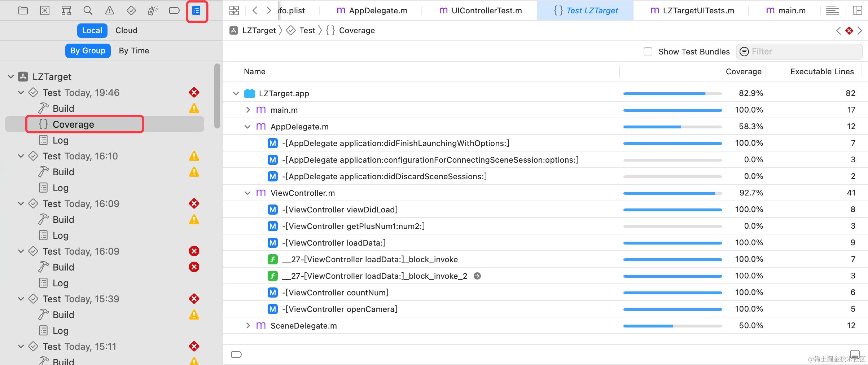
Task: Click the tag icon in bottom bar
Action: (x=236, y=355)
